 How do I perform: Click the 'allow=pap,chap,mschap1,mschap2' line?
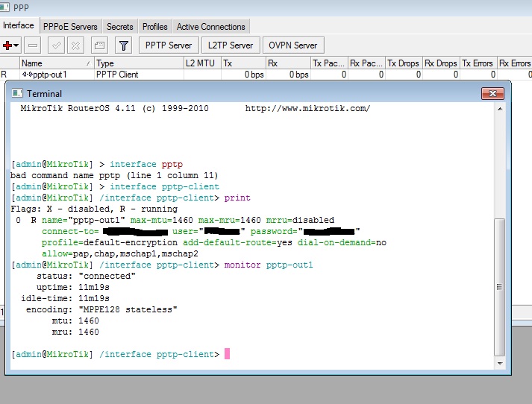coord(120,253)
